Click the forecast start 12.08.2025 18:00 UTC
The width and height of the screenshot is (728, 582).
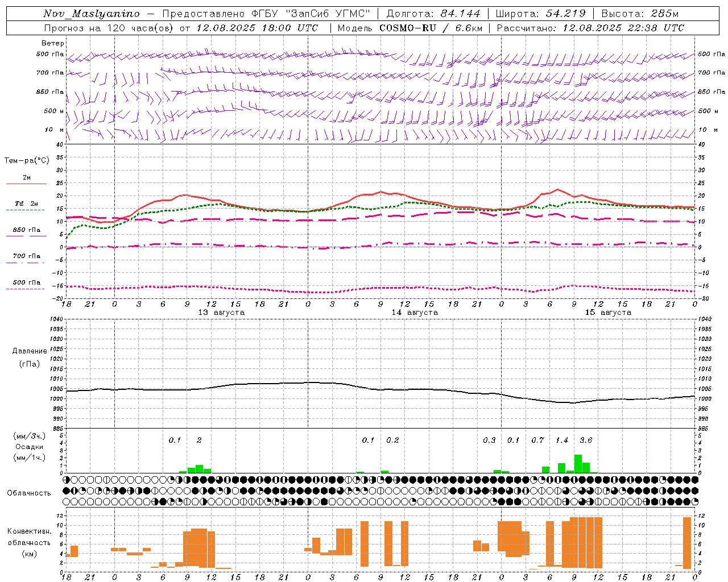(257, 28)
